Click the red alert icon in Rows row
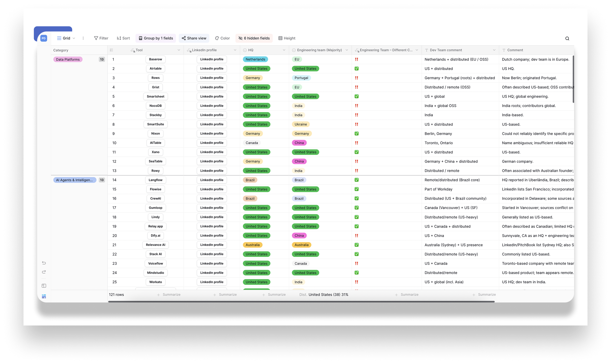 pos(356,78)
